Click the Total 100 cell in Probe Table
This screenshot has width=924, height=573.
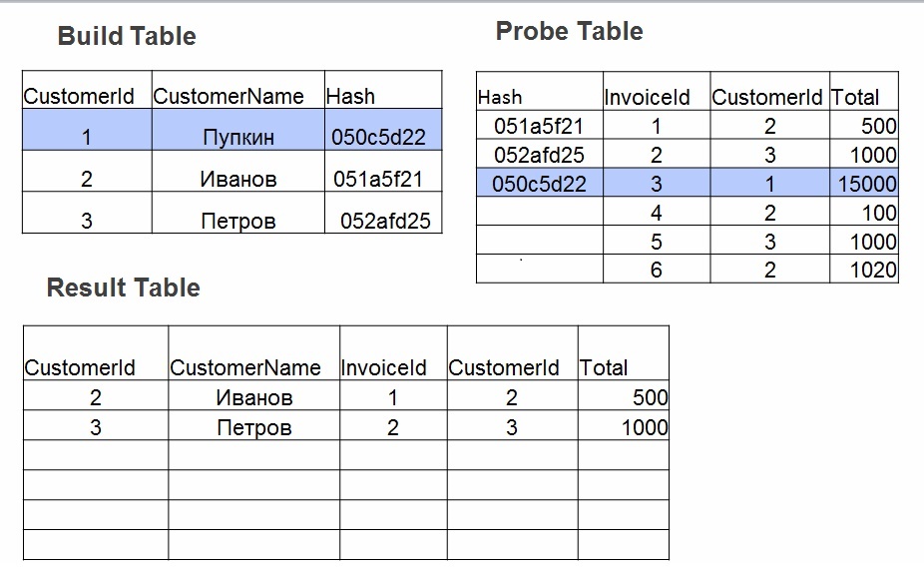click(878, 213)
